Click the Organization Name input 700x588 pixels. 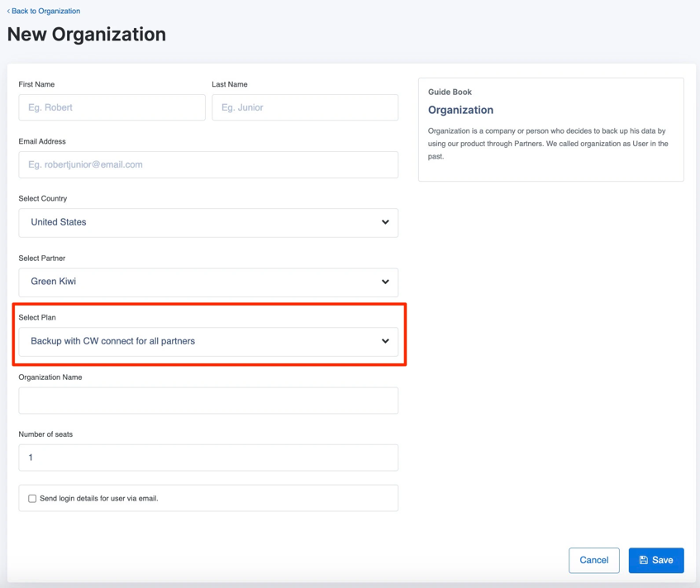[208, 401]
